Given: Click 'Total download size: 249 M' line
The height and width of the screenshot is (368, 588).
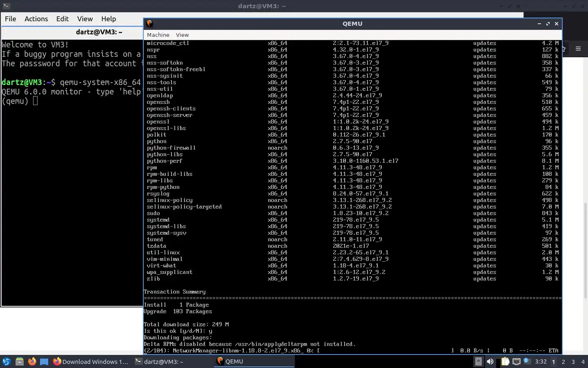Looking at the screenshot, I should coord(186,324).
